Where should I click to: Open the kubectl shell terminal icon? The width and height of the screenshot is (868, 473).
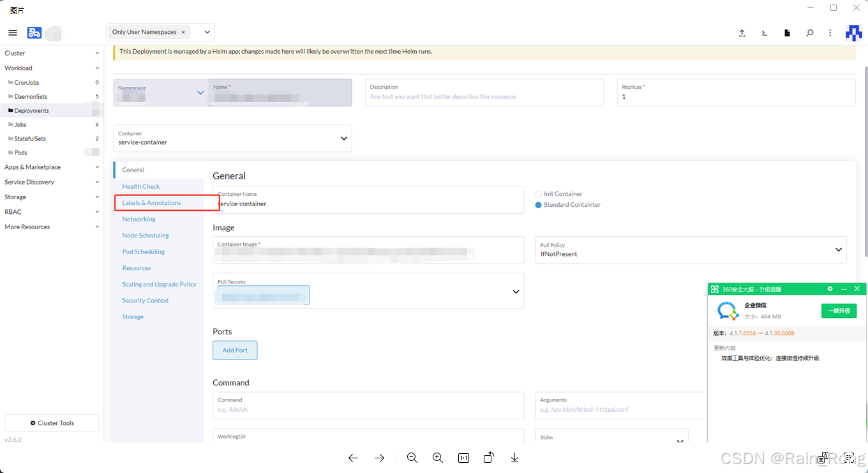764,32
